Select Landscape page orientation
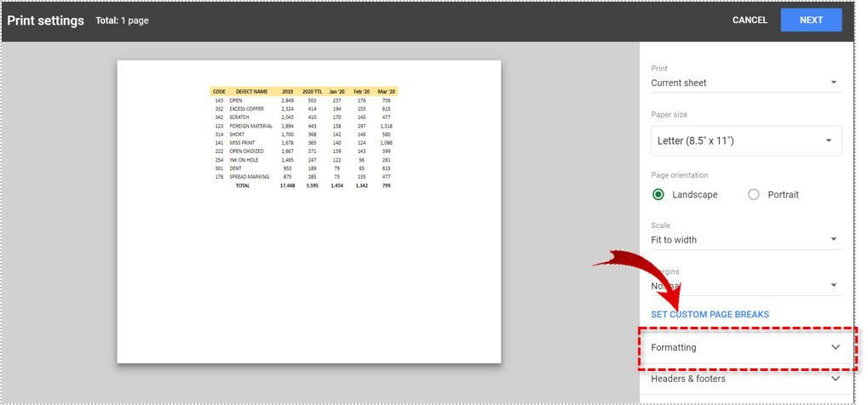The height and width of the screenshot is (405, 868). click(x=658, y=195)
